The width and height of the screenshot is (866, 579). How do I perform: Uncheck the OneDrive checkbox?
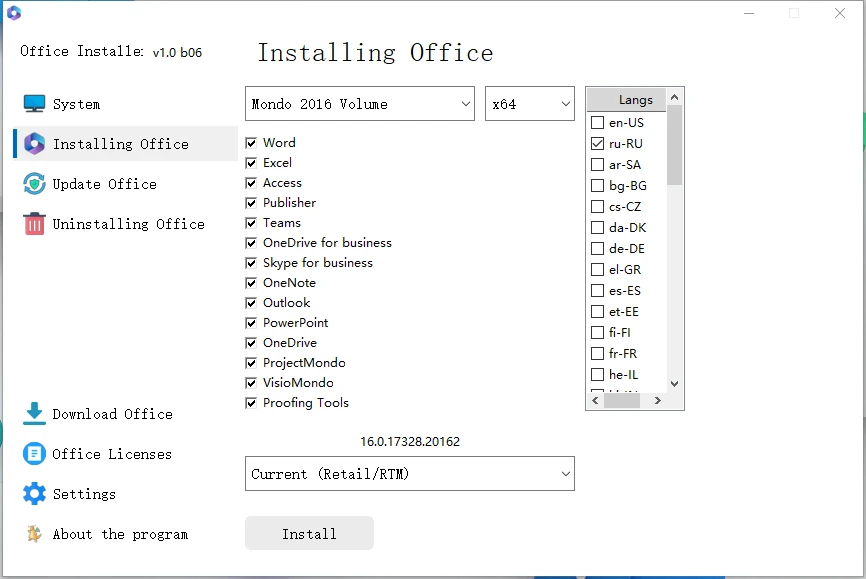point(251,343)
